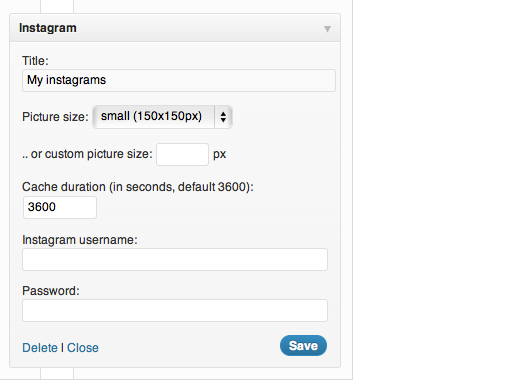
Task: Open the Picture size dropdown
Action: (162, 117)
